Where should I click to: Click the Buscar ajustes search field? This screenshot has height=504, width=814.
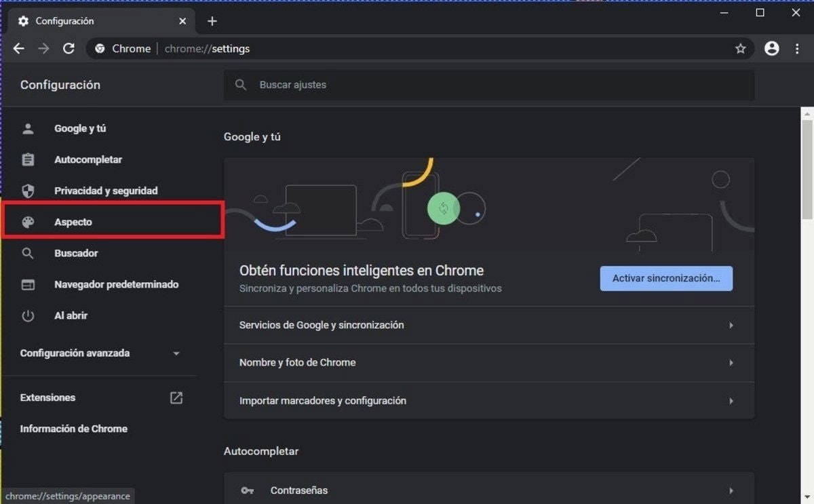coord(488,85)
